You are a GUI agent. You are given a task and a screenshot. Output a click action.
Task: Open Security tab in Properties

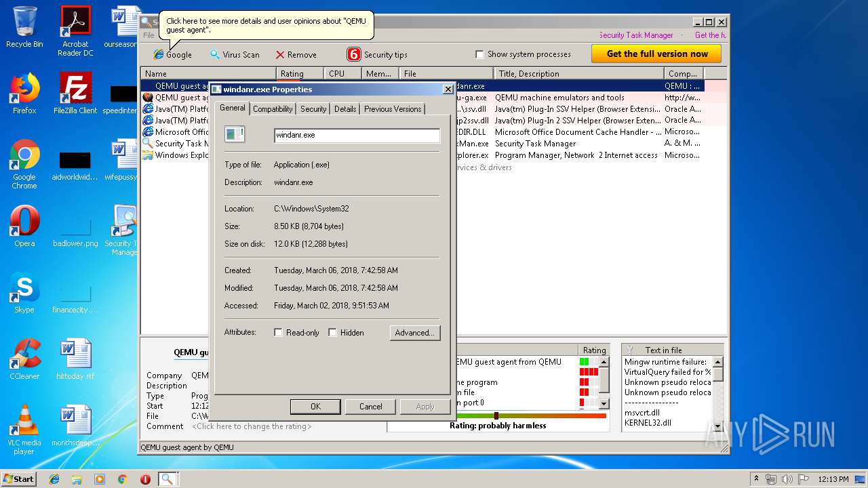(313, 108)
